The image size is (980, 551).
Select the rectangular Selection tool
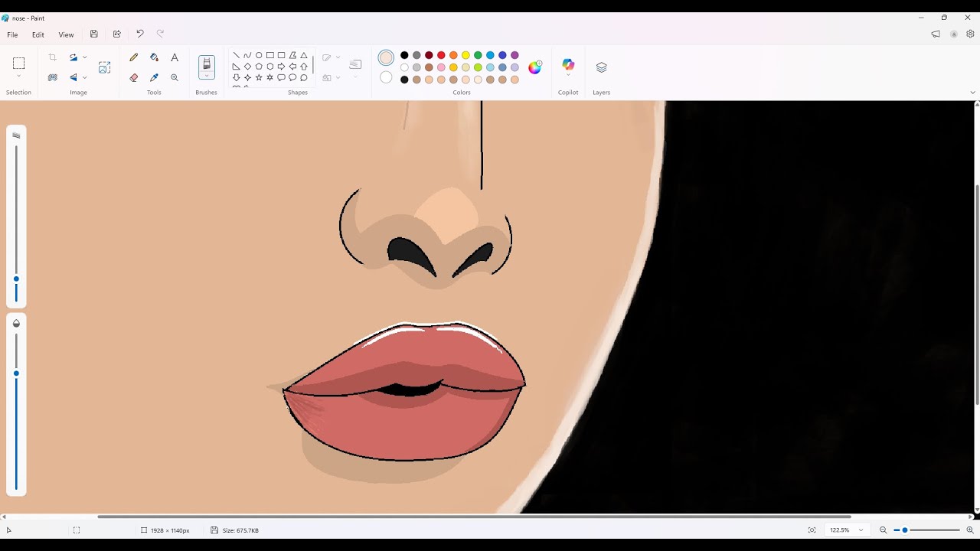pos(18,64)
